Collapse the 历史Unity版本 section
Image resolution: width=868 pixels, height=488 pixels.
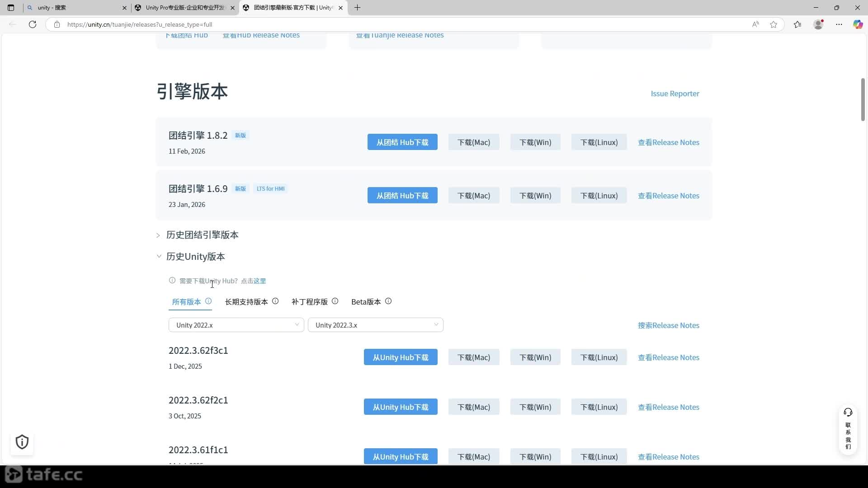[x=191, y=257]
